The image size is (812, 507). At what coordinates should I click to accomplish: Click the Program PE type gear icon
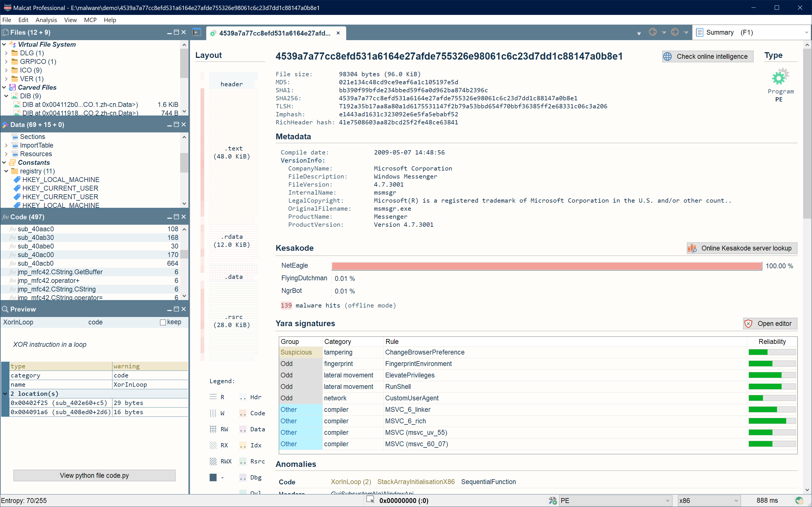coord(780,77)
